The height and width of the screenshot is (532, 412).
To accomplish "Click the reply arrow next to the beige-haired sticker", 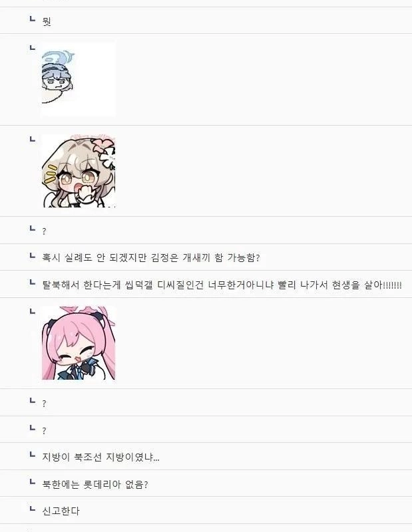I will pyautogui.click(x=32, y=139).
